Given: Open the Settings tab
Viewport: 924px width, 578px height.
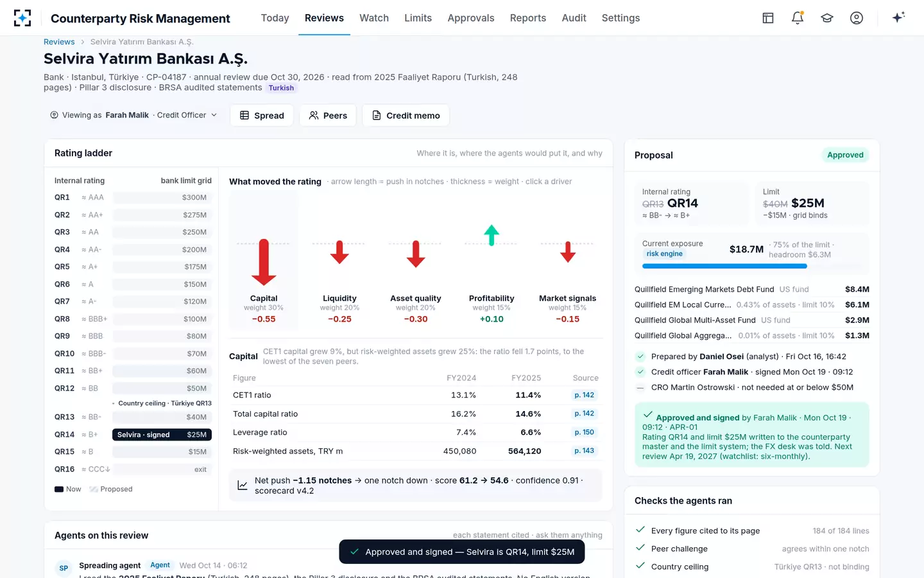Looking at the screenshot, I should click(x=620, y=18).
